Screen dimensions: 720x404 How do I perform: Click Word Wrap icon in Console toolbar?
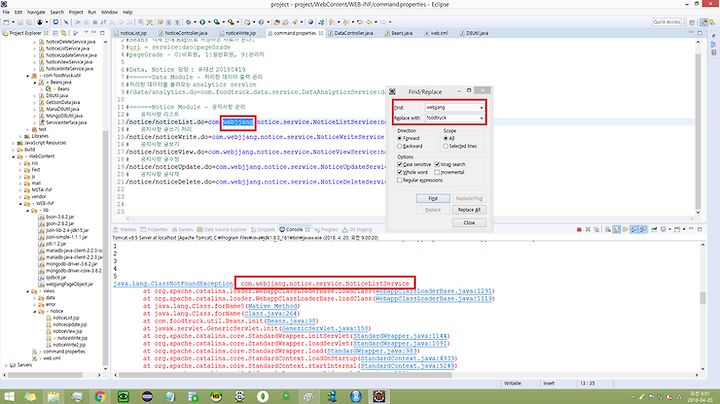(x=625, y=230)
